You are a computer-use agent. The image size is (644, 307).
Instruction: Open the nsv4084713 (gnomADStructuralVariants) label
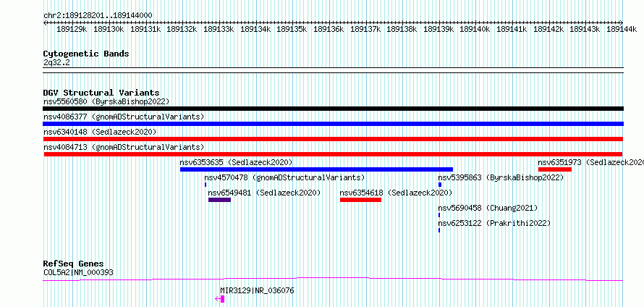(x=124, y=147)
